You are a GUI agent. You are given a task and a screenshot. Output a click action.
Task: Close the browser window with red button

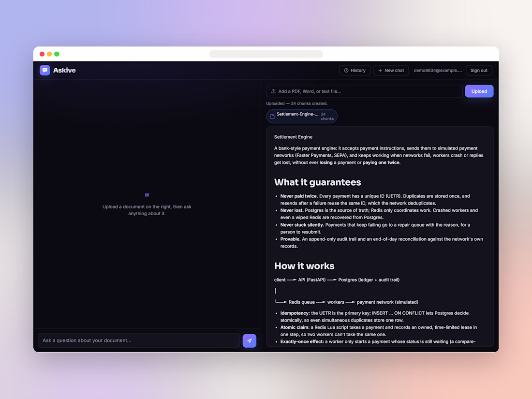click(42, 54)
